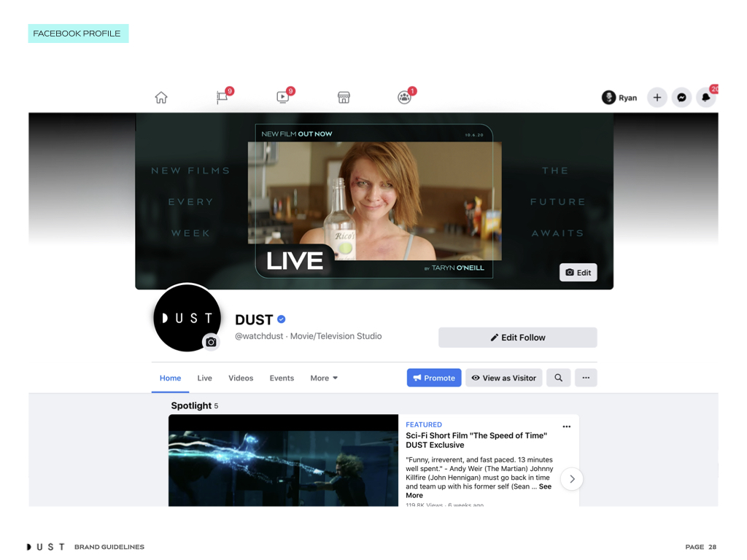
Task: Go to the Facebook Home feed icon
Action: 161,98
